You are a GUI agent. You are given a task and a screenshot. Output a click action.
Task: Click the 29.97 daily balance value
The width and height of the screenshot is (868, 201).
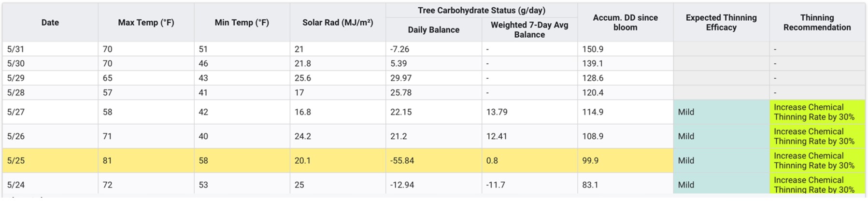(x=401, y=78)
